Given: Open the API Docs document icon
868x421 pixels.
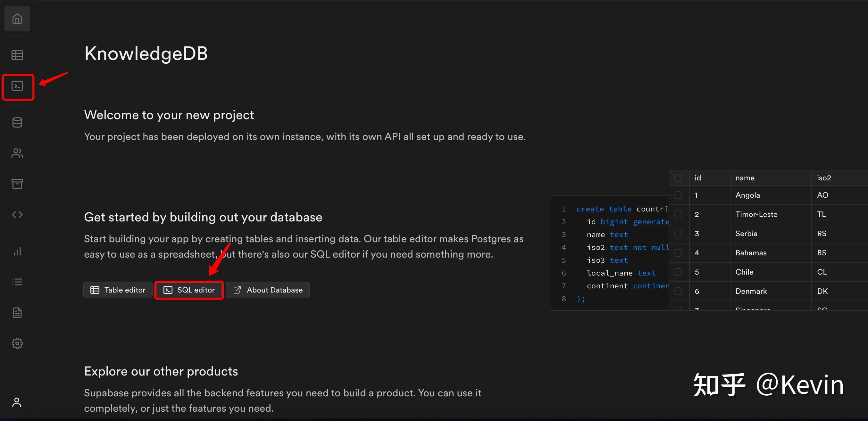Looking at the screenshot, I should click(17, 313).
